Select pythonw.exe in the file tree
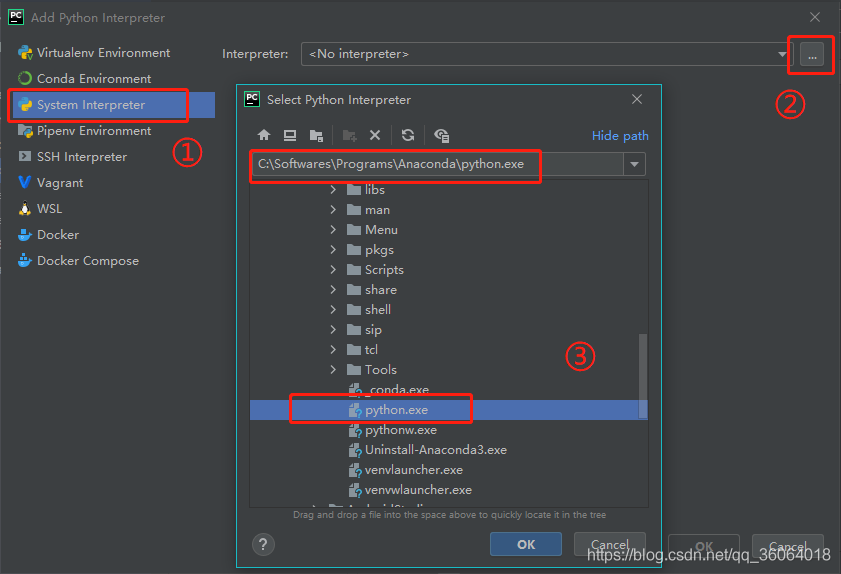The image size is (841, 574). click(x=401, y=429)
